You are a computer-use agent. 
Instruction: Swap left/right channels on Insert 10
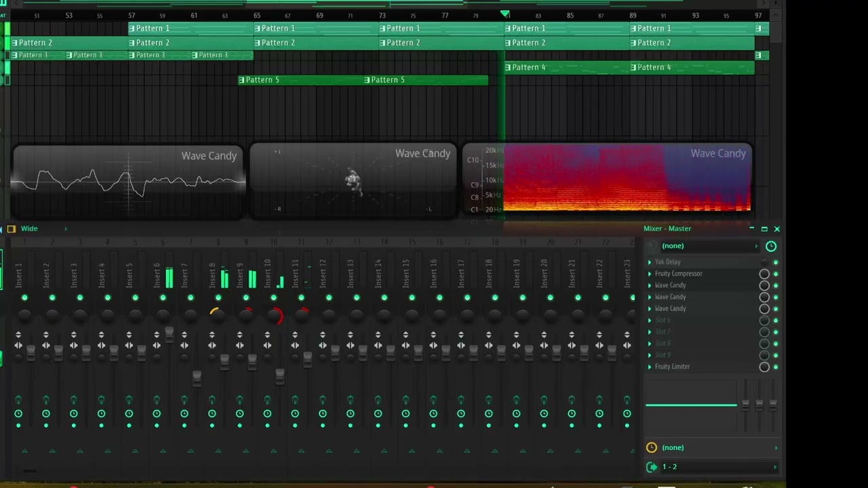pyautogui.click(x=267, y=346)
